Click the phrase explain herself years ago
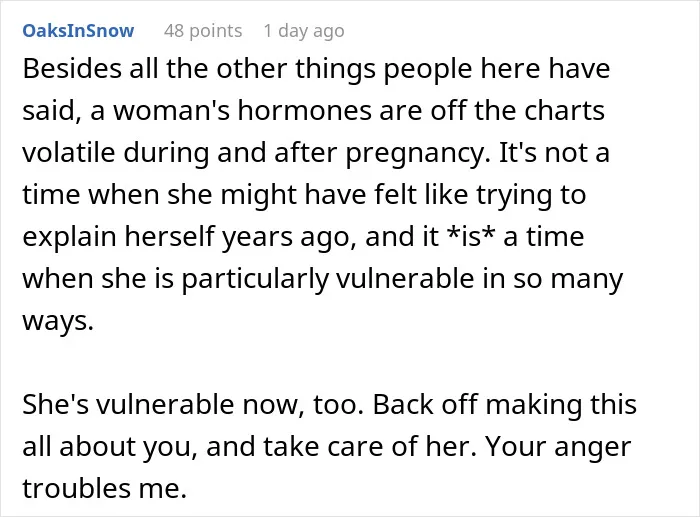This screenshot has height=517, width=700. (x=189, y=238)
